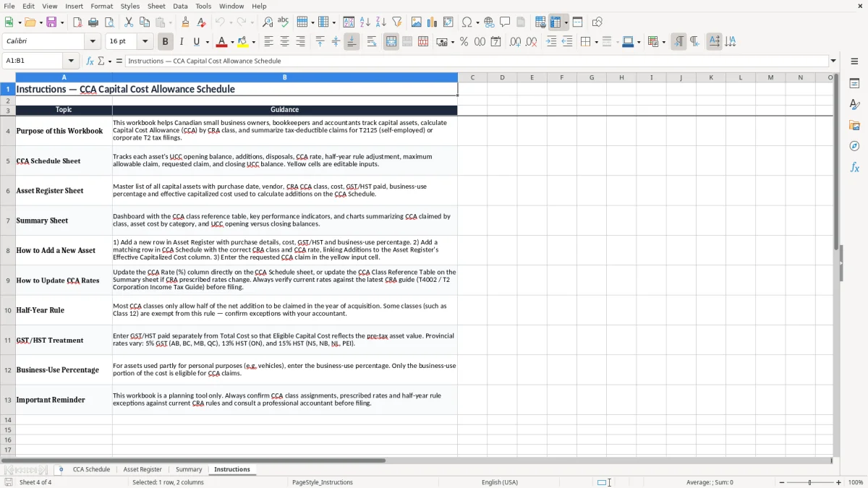Click the Select All corner button

[8, 77]
